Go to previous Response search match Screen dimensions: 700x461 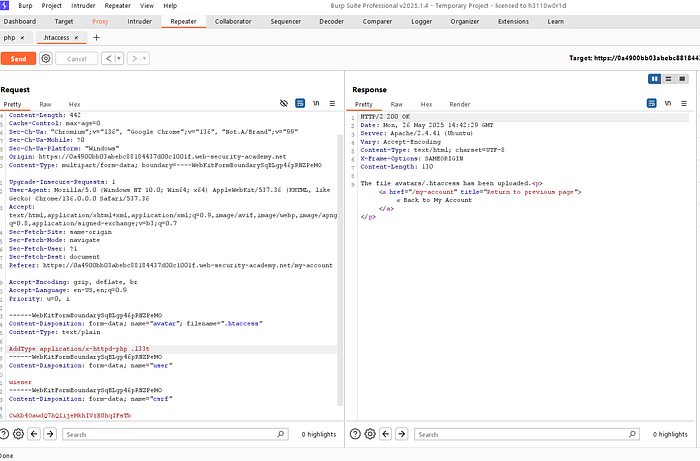(386, 434)
